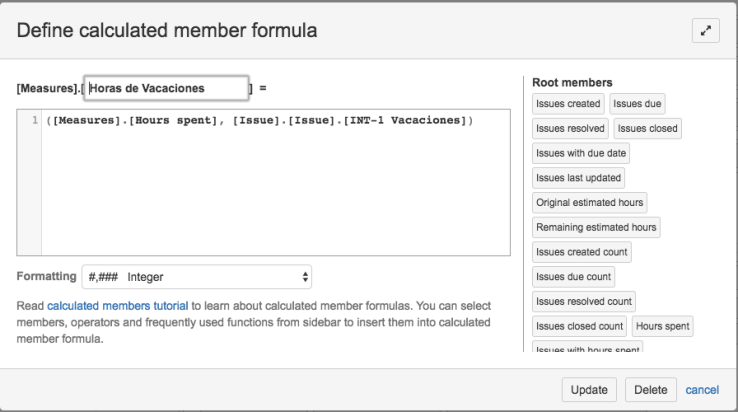Select the Issues closed member
Screen dimensions: 738x412
(x=647, y=128)
